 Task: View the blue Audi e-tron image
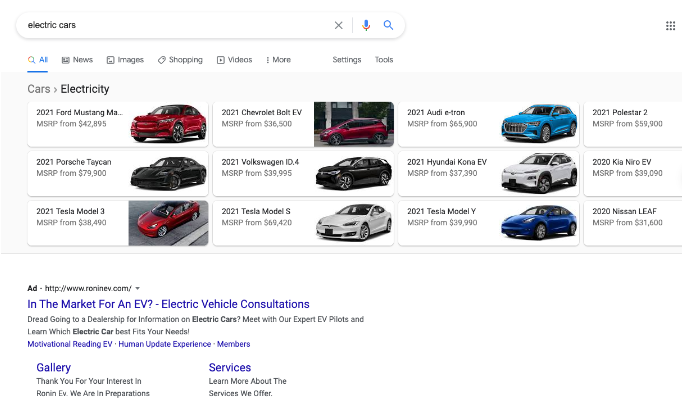click(539, 124)
